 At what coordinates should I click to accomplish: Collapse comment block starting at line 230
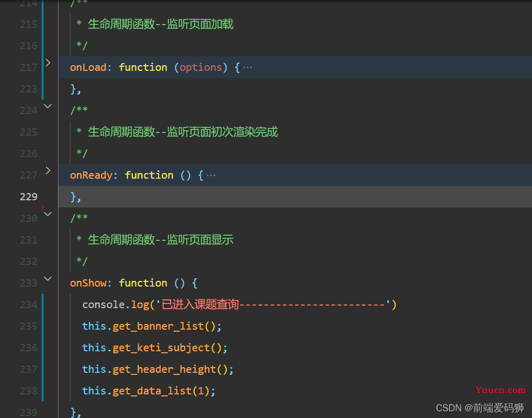point(48,214)
